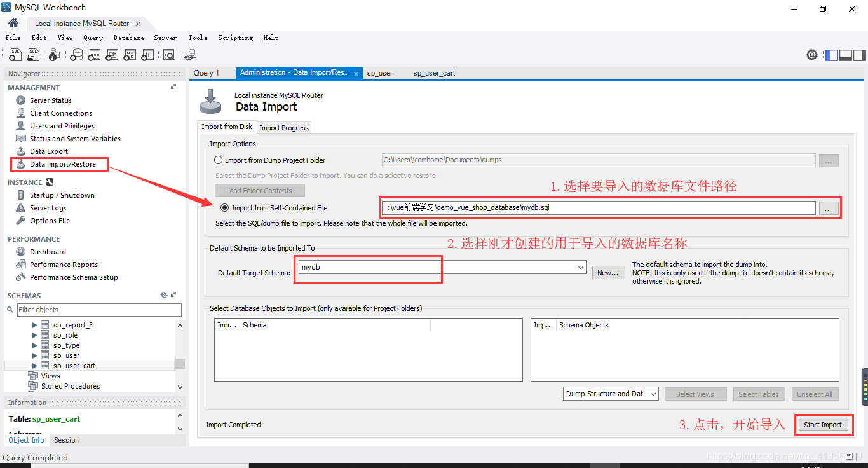
Task: Open Data Export
Action: pyautogui.click(x=48, y=151)
